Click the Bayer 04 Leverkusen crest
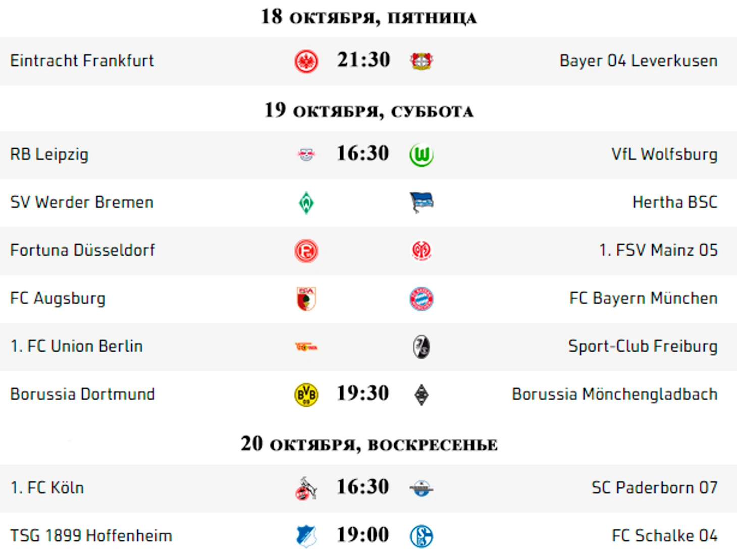The height and width of the screenshot is (560, 737). 421,61
